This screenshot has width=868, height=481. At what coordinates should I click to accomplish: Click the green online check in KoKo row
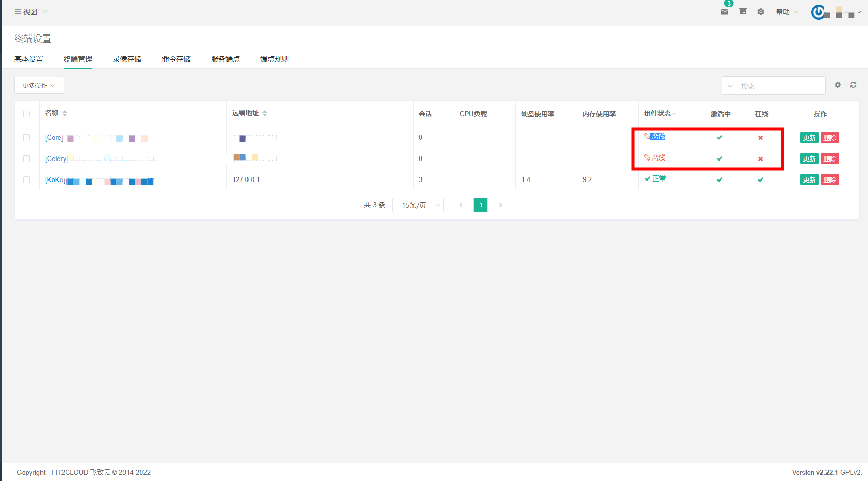761,179
